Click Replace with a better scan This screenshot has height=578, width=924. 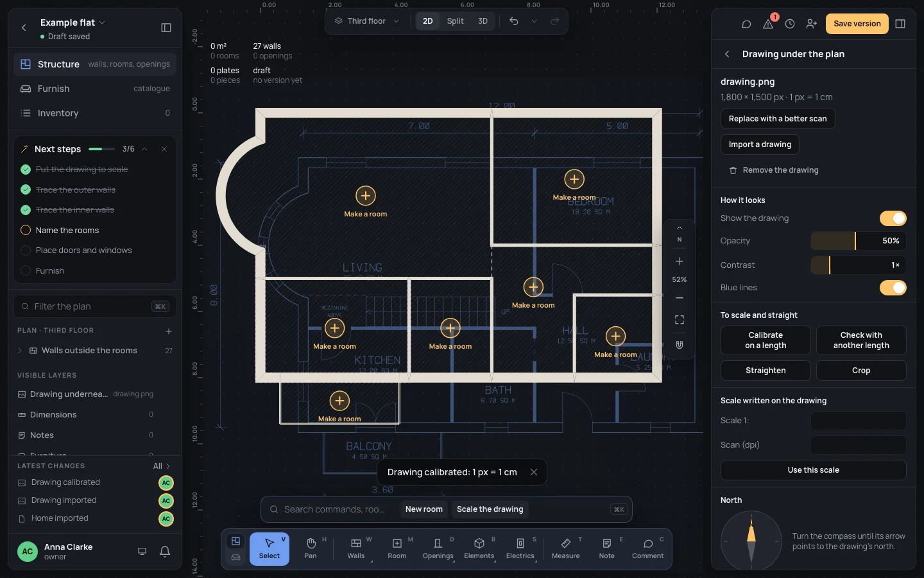[778, 119]
